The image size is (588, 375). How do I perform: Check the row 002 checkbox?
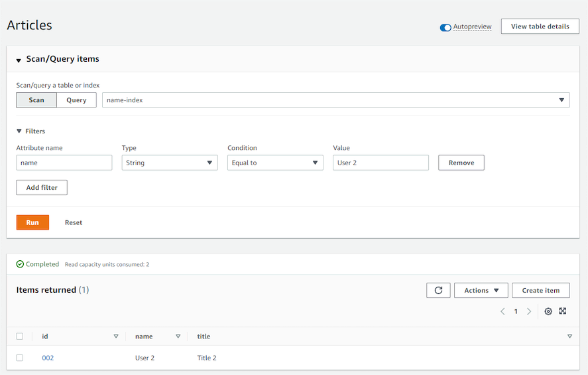[x=19, y=358]
